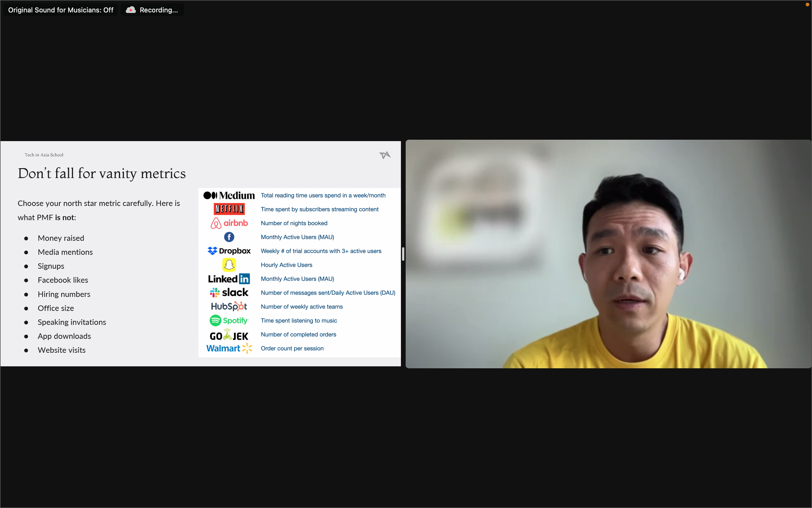
Task: Click the Dropbox logo on the slide
Action: tap(229, 251)
